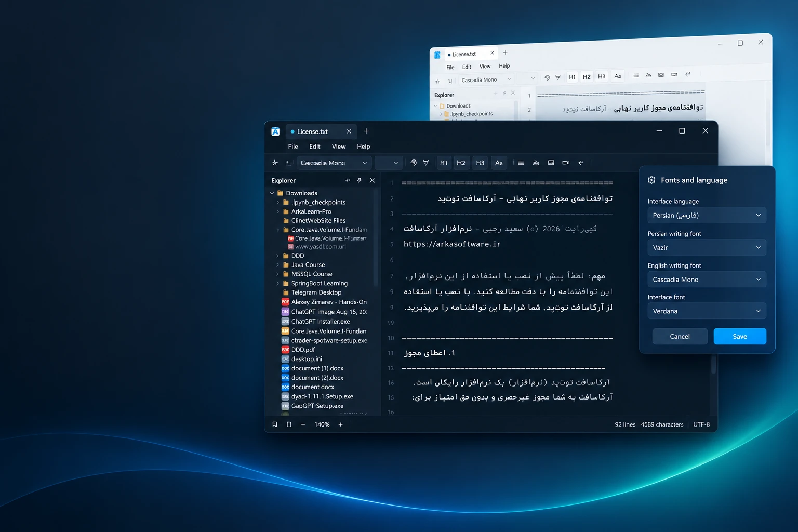Image resolution: width=798 pixels, height=532 pixels.
Task: Click the H1 heading button in the dark window
Action: point(444,163)
